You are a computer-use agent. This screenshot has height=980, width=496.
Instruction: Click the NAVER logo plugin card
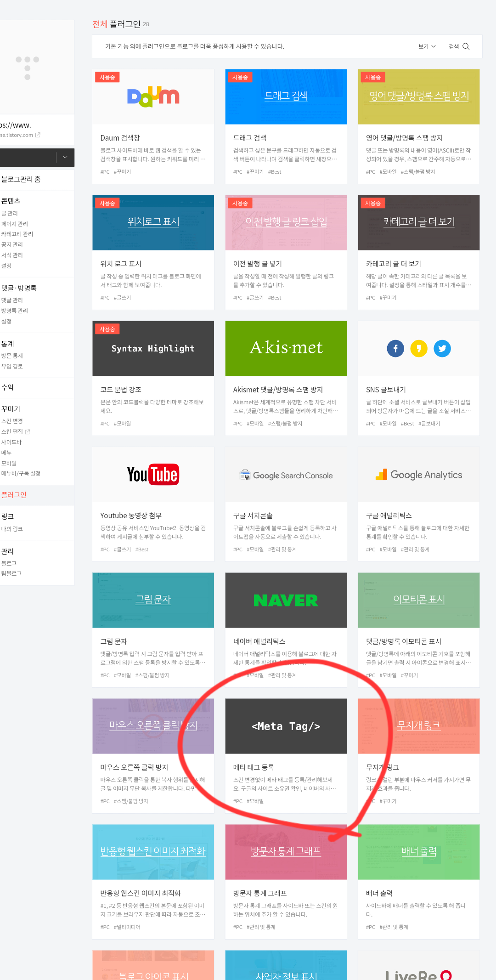tap(286, 600)
